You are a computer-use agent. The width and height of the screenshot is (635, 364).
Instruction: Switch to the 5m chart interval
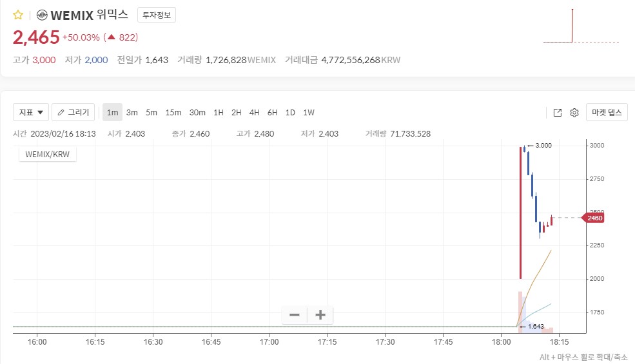click(x=151, y=113)
